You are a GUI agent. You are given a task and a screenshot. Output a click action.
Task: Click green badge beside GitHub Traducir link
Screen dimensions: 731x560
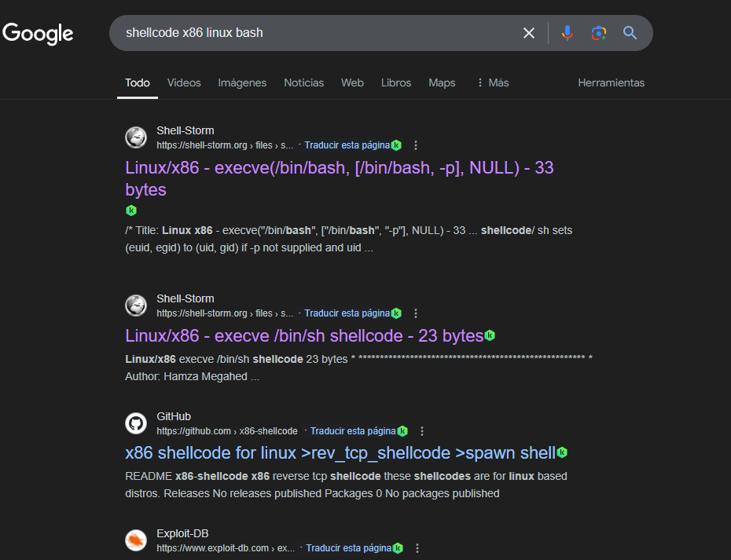tap(402, 431)
